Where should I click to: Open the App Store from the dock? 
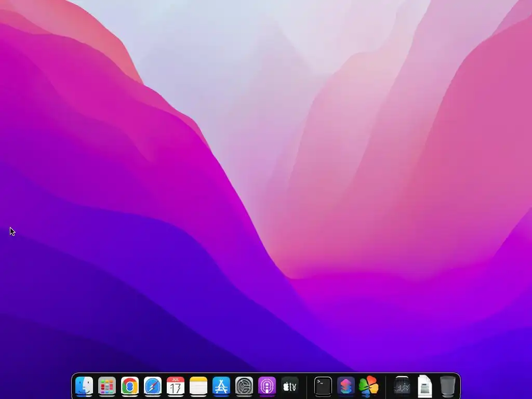pyautogui.click(x=221, y=386)
